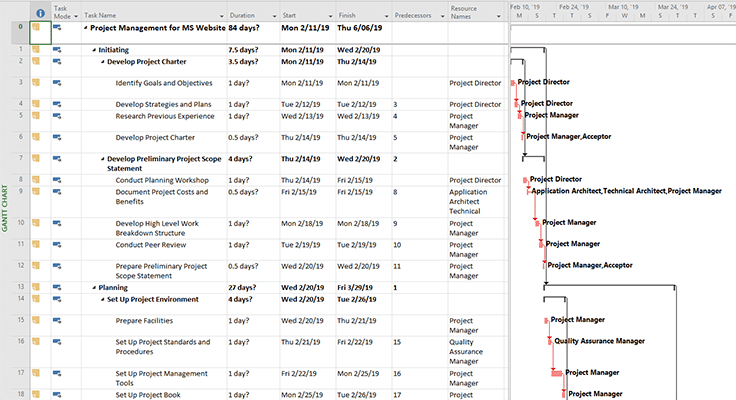Open the Predecessors column filter dropdown

[442, 16]
